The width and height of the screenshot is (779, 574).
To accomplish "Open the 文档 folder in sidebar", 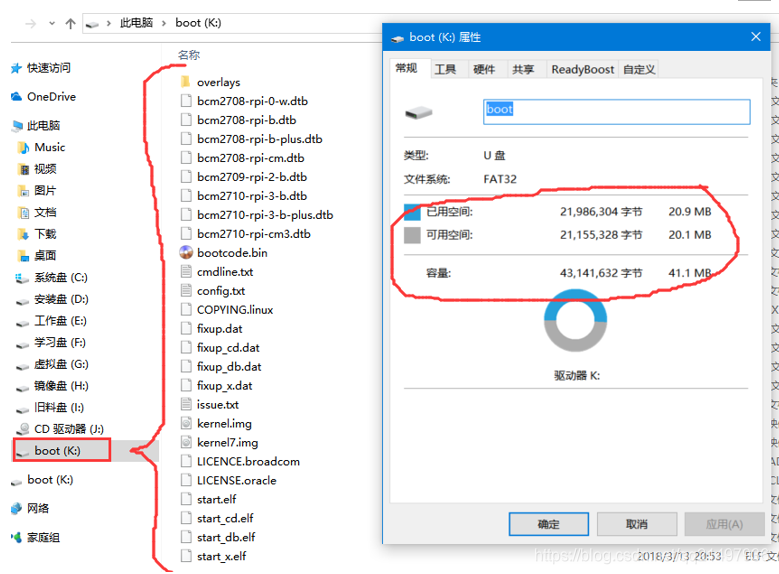I will 38,212.
